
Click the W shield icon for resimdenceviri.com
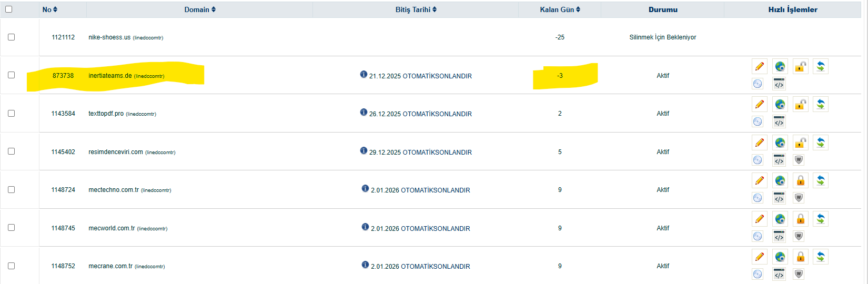point(799,160)
